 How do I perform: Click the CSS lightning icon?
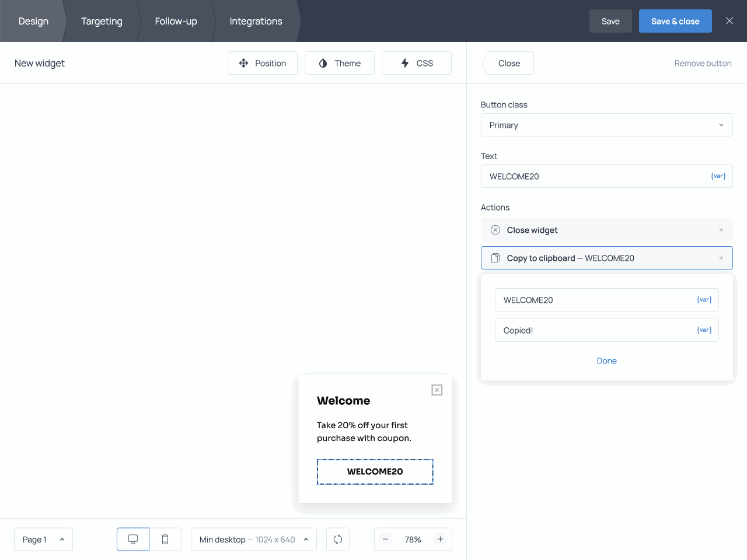click(406, 63)
